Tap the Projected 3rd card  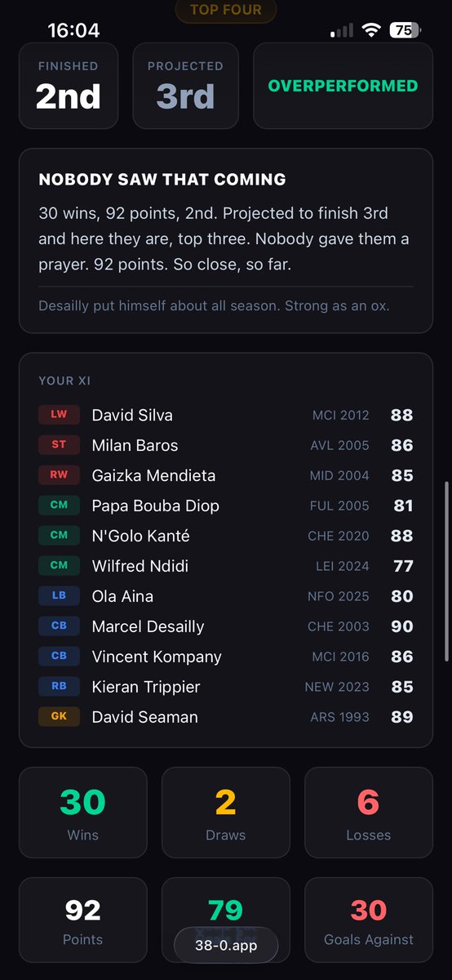[x=186, y=86]
